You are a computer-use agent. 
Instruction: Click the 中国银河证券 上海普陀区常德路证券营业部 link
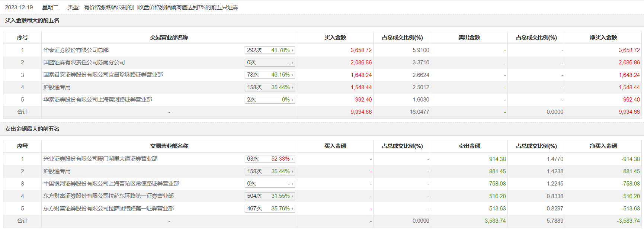[111, 184]
